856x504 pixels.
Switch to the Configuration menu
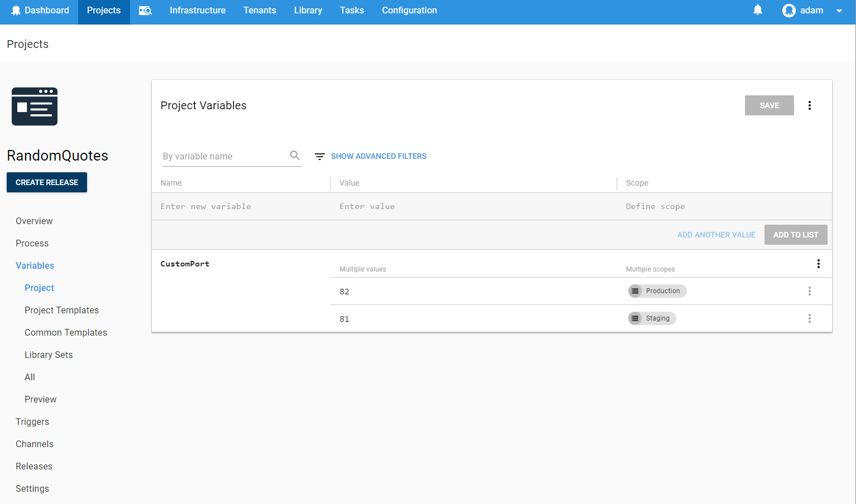pyautogui.click(x=409, y=10)
